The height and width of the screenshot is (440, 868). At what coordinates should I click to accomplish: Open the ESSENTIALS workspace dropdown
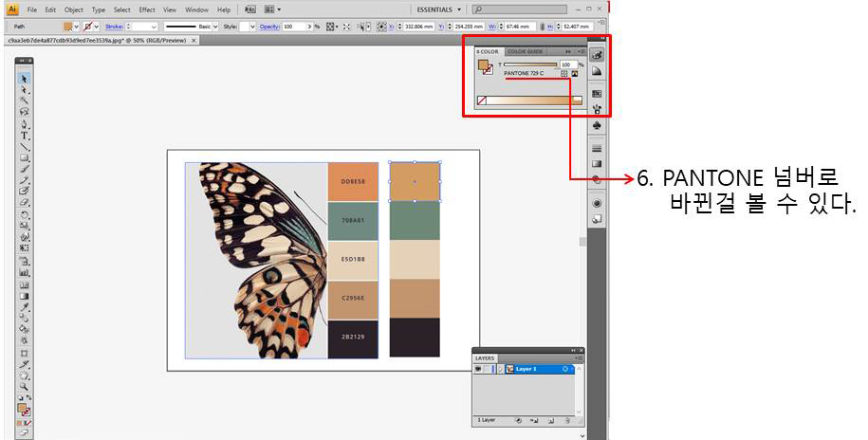click(x=439, y=10)
